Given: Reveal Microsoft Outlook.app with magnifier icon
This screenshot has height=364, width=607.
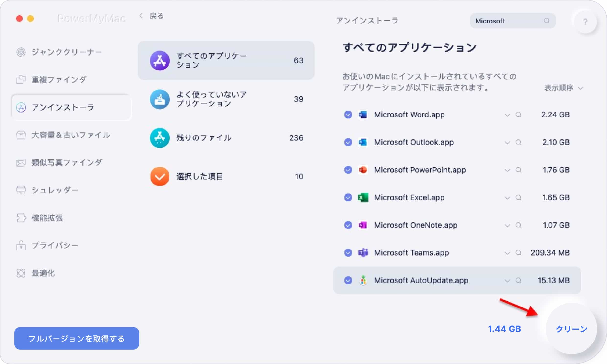Looking at the screenshot, I should 518,142.
